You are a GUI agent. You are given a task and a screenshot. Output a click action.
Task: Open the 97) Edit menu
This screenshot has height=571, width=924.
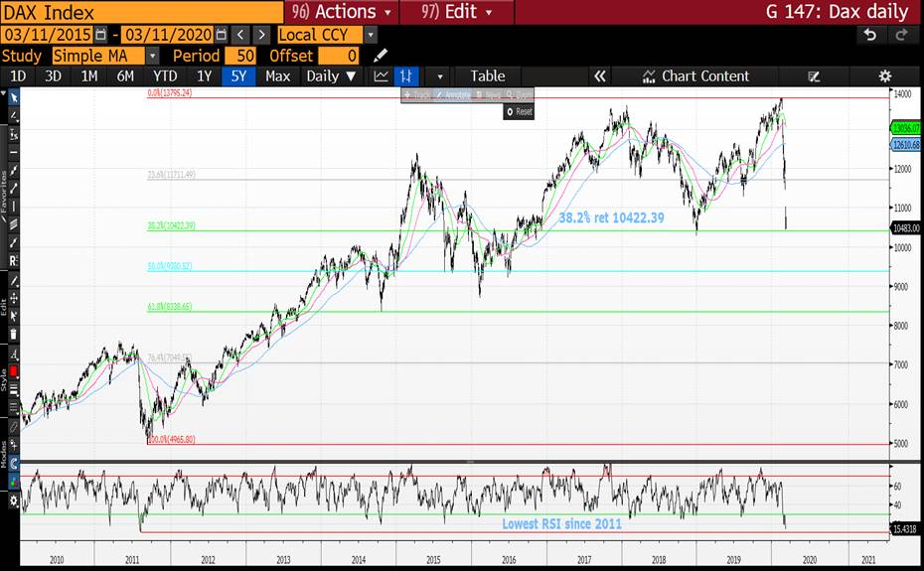[457, 12]
